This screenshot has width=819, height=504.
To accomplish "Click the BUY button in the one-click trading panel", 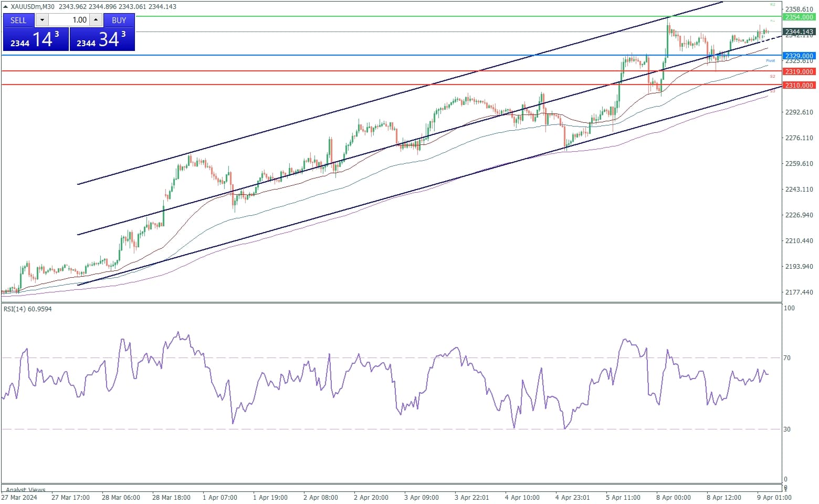I will click(x=119, y=20).
